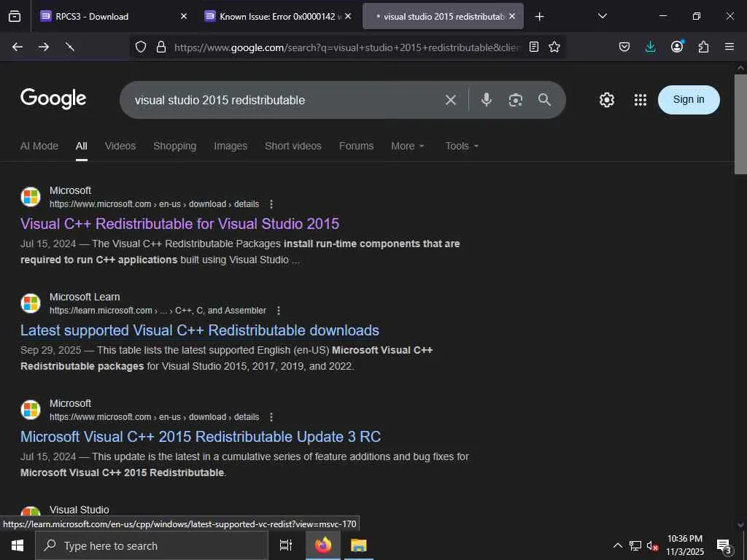Open the Google apps grid
Viewport: 747px width, 560px height.
tap(640, 100)
